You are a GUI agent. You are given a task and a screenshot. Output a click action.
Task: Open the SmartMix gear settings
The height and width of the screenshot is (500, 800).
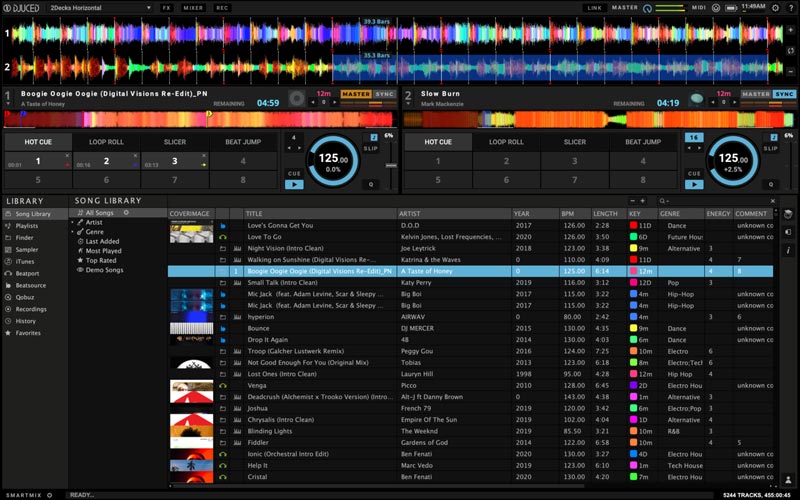click(x=49, y=495)
